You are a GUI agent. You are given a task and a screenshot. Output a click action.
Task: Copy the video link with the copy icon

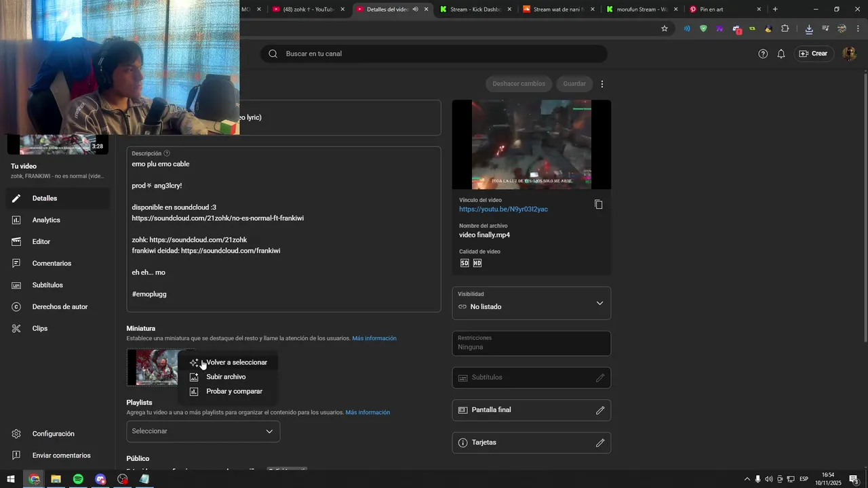pyautogui.click(x=599, y=204)
